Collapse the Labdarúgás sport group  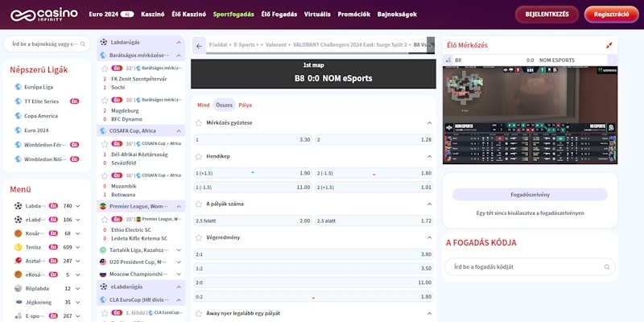(179, 43)
